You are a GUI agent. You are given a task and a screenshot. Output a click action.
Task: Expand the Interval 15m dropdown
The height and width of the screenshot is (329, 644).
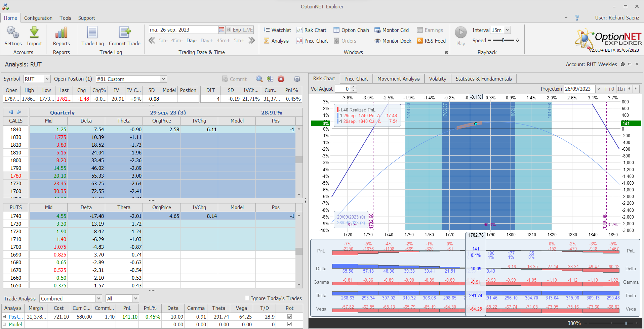[x=507, y=30]
